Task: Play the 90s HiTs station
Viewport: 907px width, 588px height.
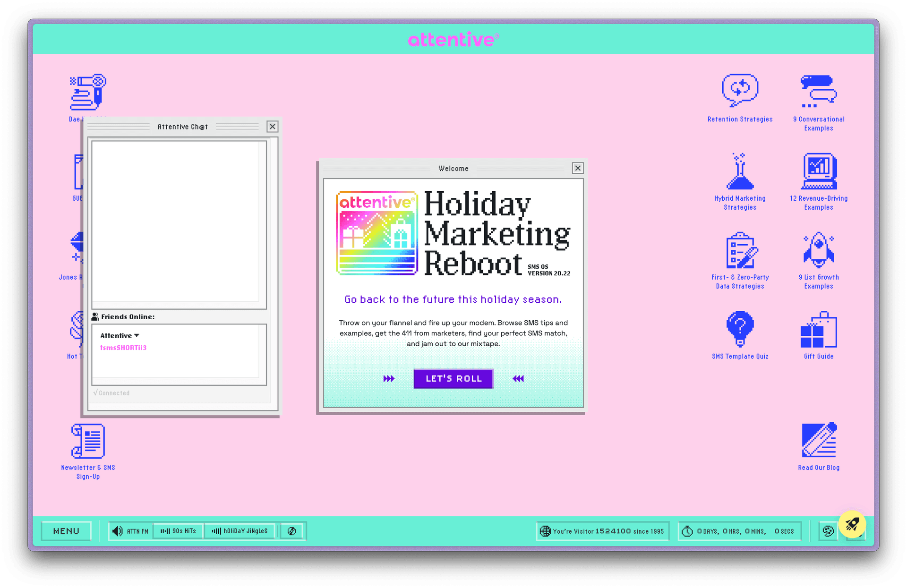Action: (x=179, y=531)
